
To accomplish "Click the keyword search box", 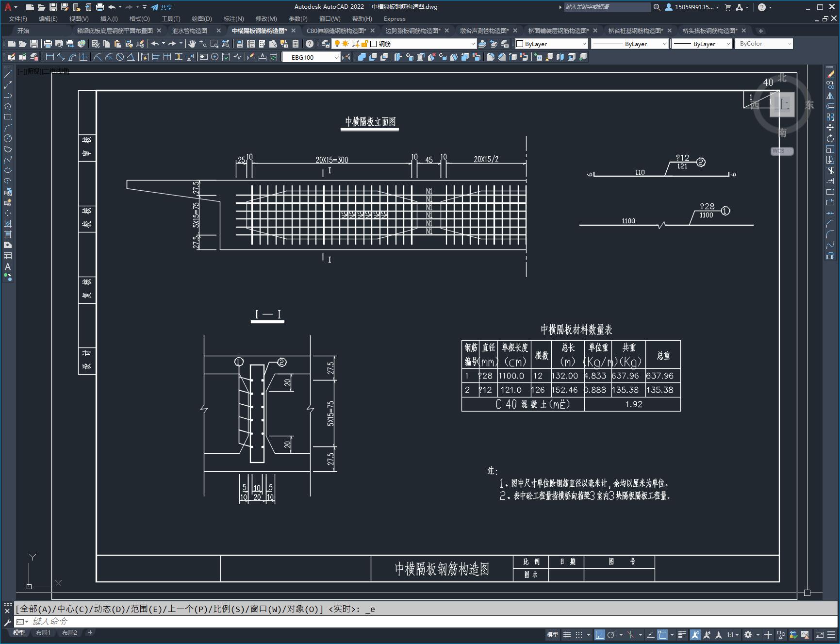I will pos(607,7).
